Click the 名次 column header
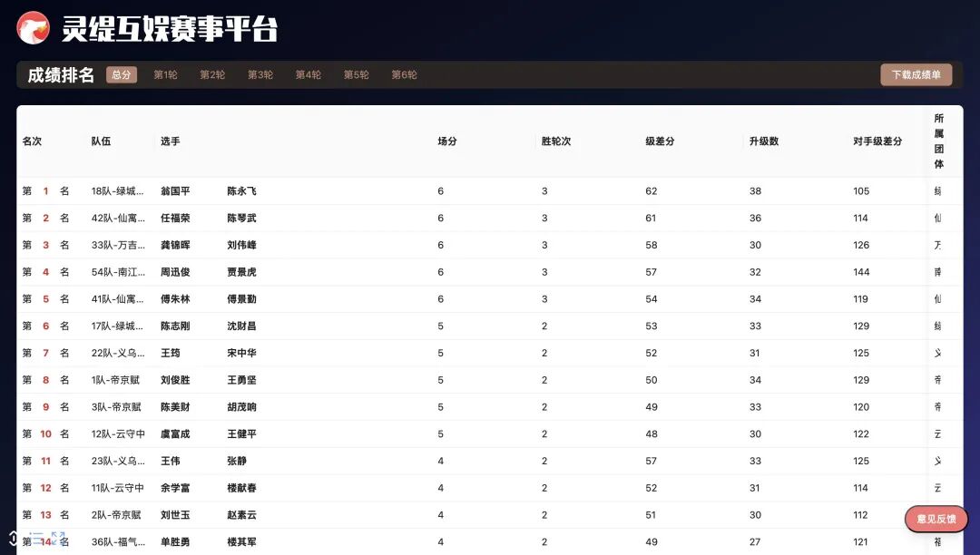980x555 pixels. click(32, 141)
